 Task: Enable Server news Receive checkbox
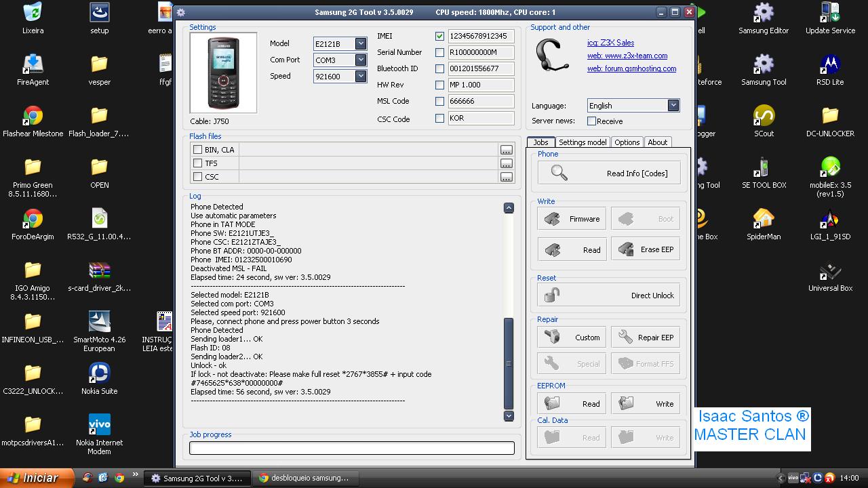(591, 121)
